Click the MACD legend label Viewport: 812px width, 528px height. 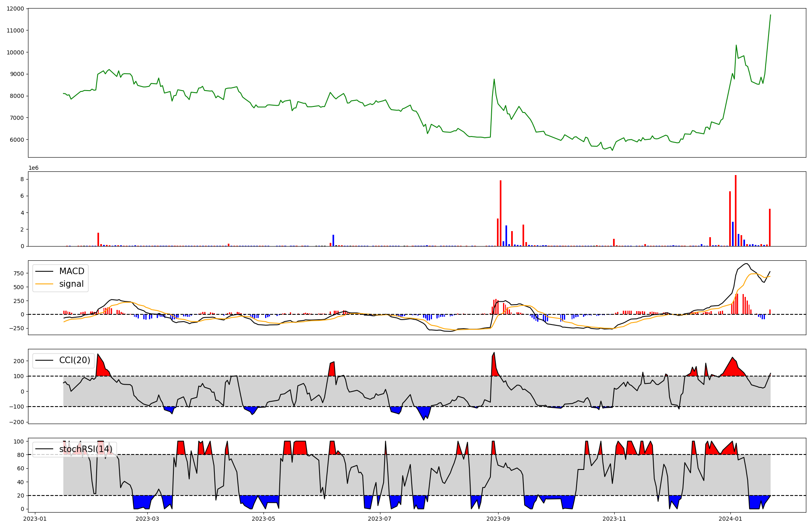click(71, 271)
